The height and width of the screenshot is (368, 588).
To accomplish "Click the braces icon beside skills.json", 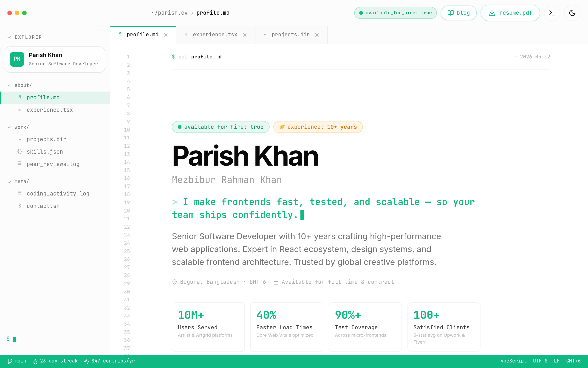I will pos(20,151).
